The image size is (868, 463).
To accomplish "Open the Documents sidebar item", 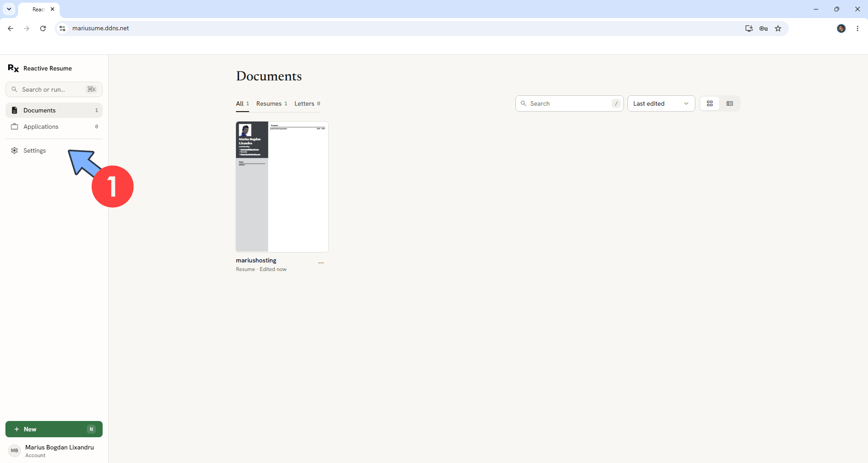I will [54, 110].
